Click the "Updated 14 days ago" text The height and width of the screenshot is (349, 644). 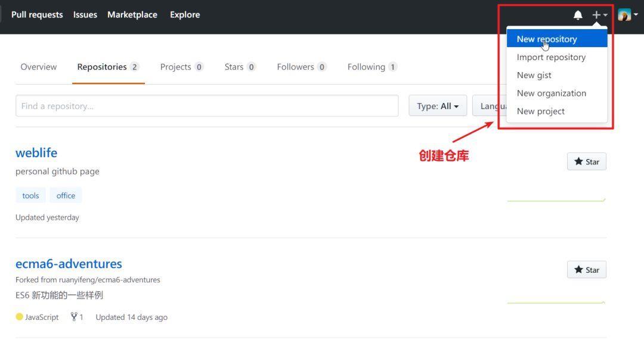click(131, 317)
